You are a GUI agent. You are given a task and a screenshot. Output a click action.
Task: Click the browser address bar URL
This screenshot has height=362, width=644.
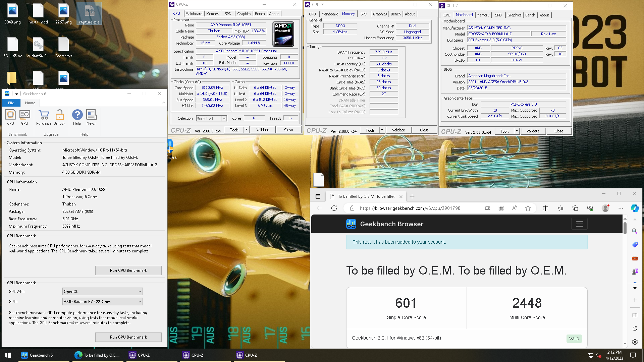[x=410, y=208]
